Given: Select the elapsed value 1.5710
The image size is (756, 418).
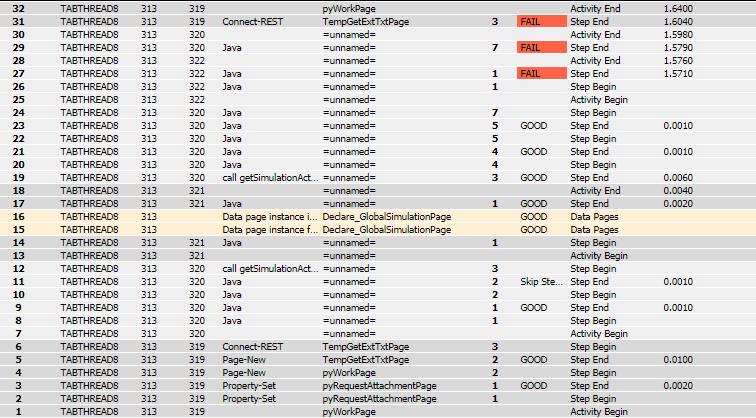Looking at the screenshot, I should tap(678, 74).
